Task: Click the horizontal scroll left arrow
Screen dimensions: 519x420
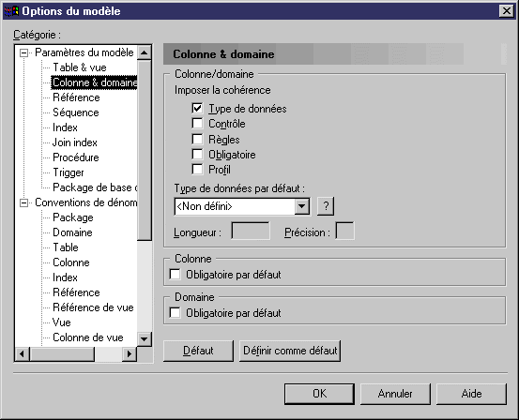Action: tap(23, 353)
